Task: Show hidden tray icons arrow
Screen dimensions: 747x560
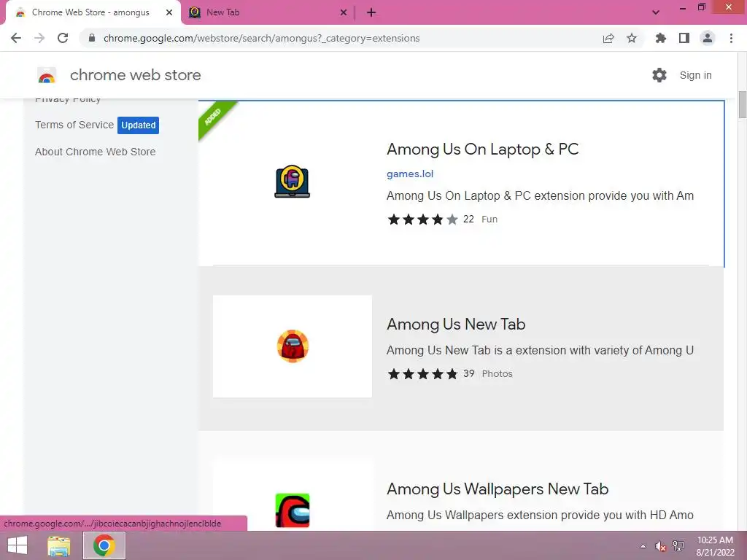Action: click(x=643, y=546)
